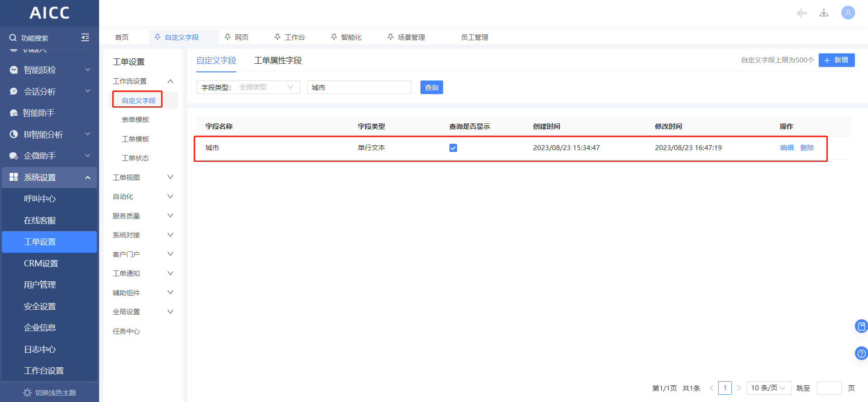Open the floating bookmark guide icon
This screenshot has width=868, height=402.
coord(861,326)
